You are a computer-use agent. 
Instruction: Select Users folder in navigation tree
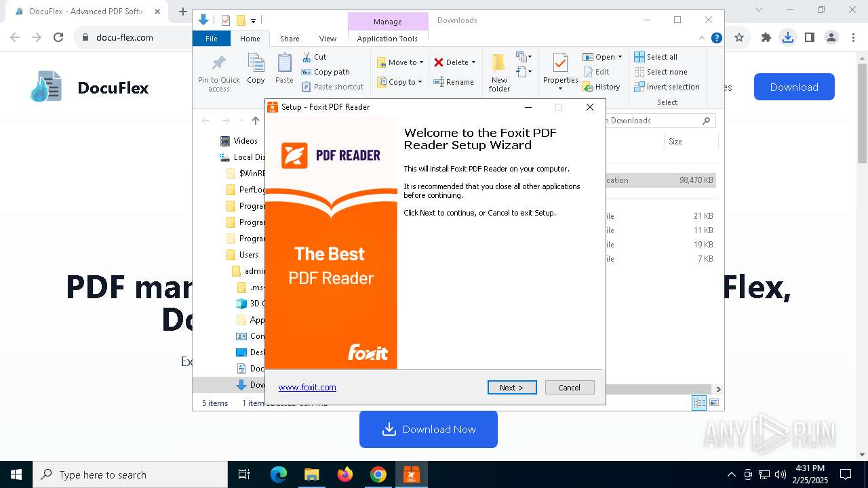coord(249,255)
